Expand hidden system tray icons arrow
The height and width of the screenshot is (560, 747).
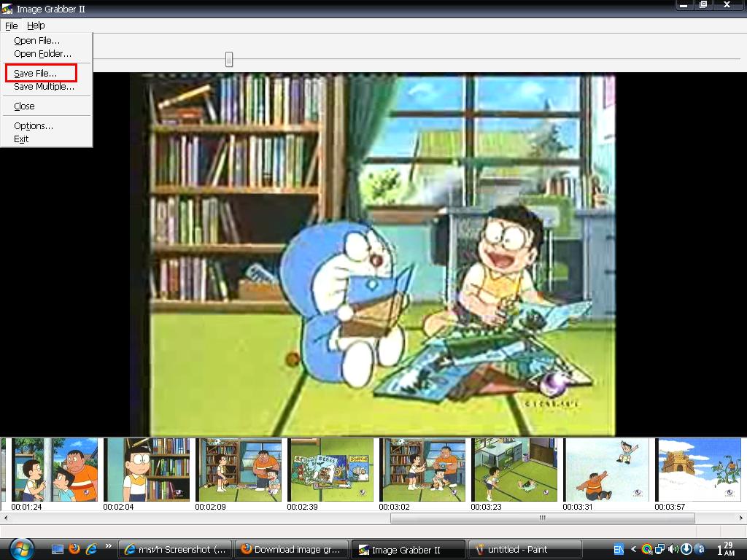click(x=633, y=549)
